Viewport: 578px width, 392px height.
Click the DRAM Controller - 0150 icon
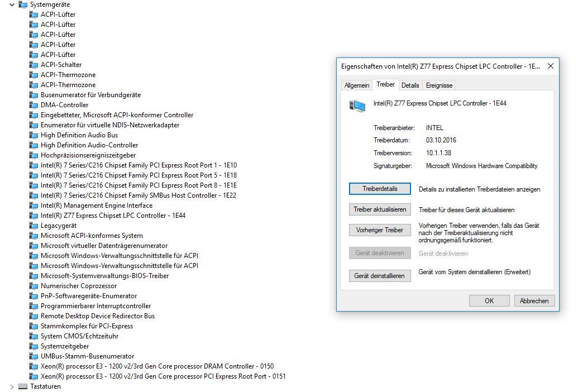click(34, 366)
